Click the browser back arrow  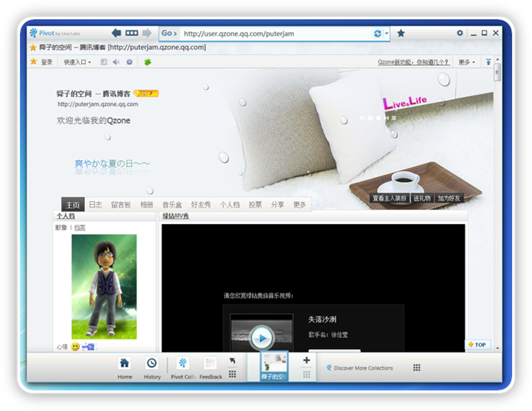(117, 33)
